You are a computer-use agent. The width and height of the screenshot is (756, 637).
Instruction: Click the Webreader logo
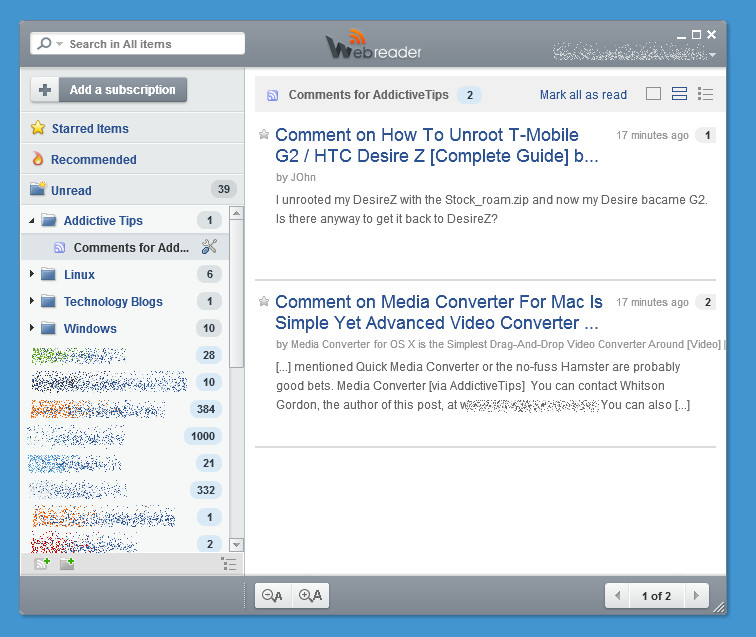coord(374,44)
